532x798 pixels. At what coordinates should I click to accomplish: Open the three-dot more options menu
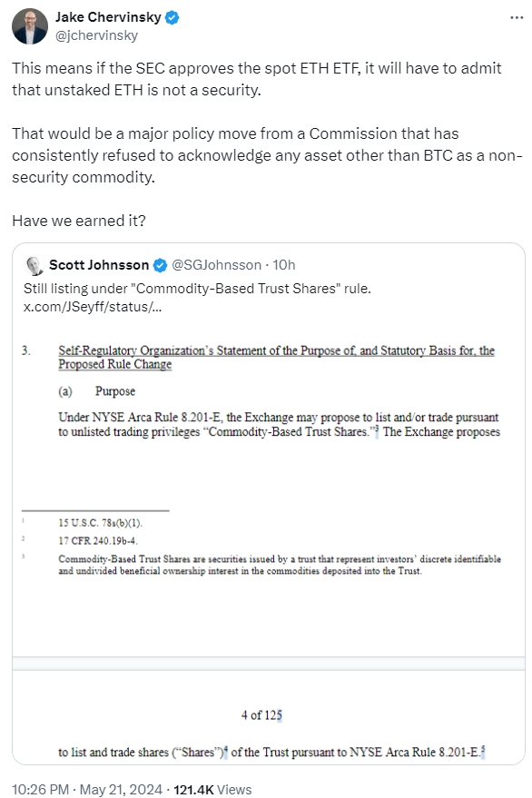(517, 18)
